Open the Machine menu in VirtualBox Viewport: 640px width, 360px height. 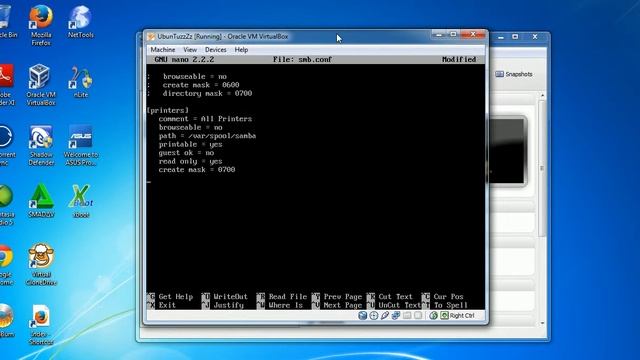click(162, 50)
